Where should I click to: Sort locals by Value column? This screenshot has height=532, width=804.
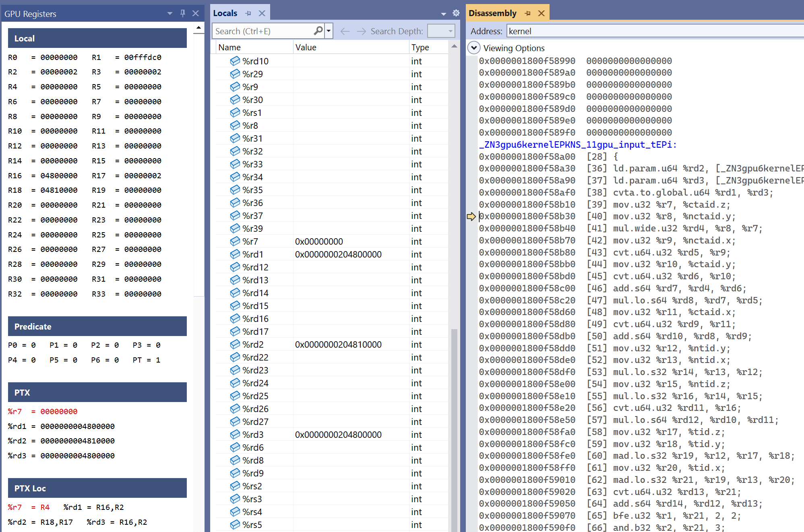click(x=351, y=47)
